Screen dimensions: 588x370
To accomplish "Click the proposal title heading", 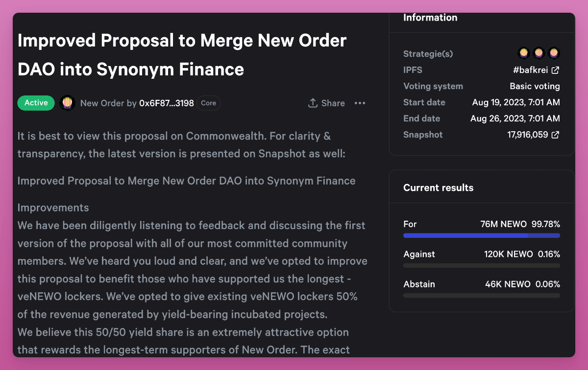I will (x=182, y=54).
